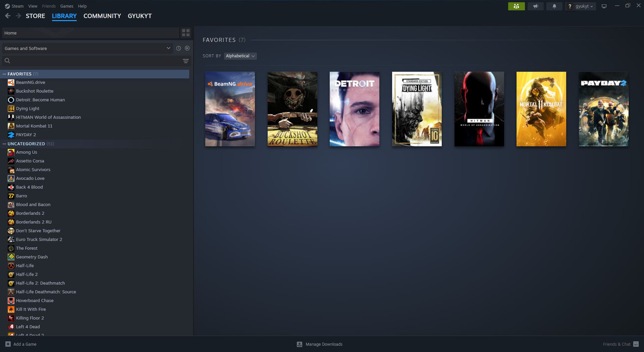Viewport: 644px width, 352px height.
Task: Select Half-Life 2: Deathmatch icon
Action: pos(11,283)
